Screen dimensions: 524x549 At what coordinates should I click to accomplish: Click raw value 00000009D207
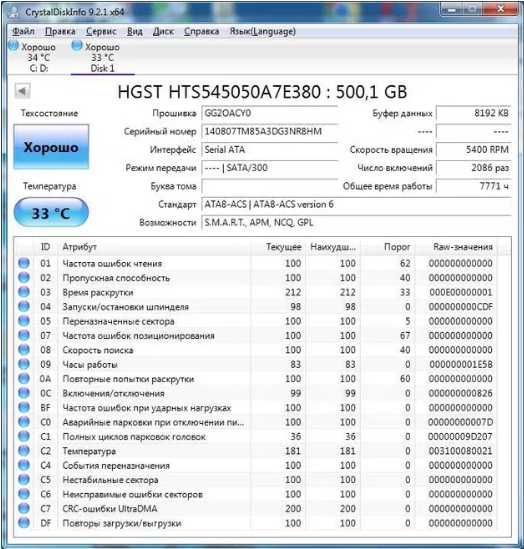click(461, 437)
